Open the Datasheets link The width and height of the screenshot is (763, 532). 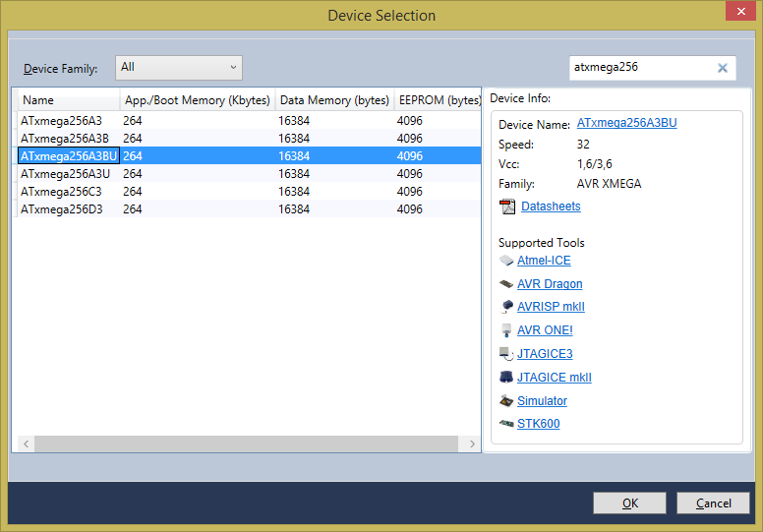coord(551,207)
